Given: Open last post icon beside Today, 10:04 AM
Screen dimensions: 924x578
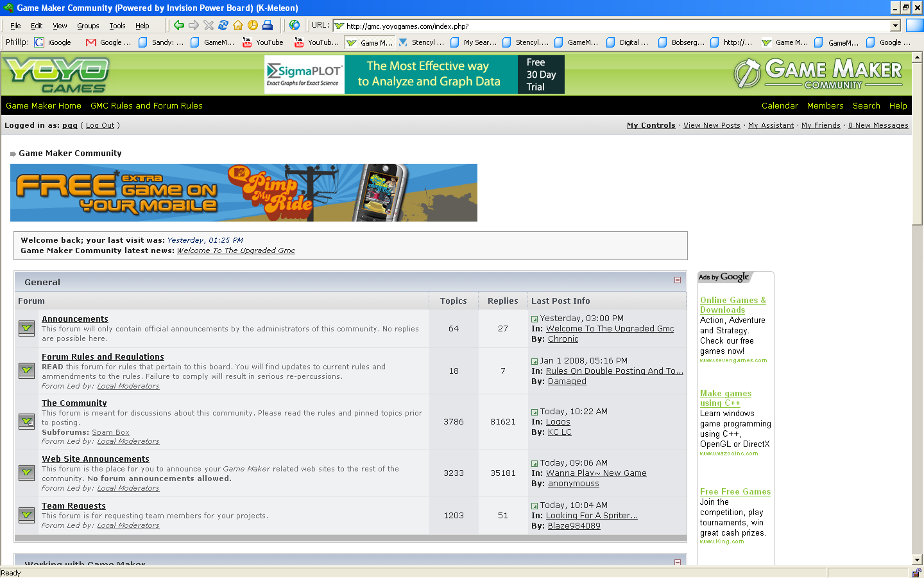Looking at the screenshot, I should click(535, 506).
